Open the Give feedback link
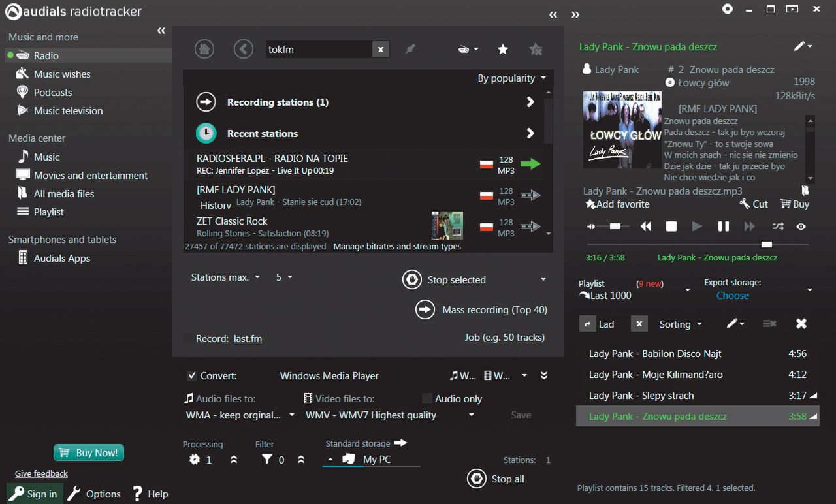 point(41,473)
